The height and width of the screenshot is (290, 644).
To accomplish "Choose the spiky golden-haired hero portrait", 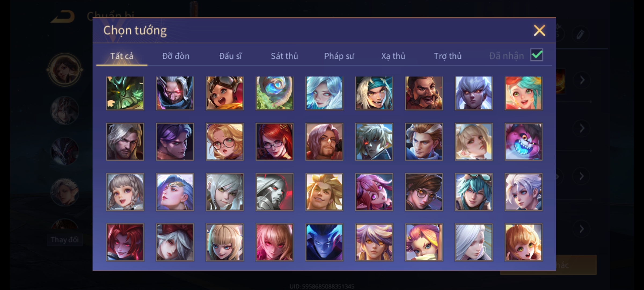I will [324, 192].
